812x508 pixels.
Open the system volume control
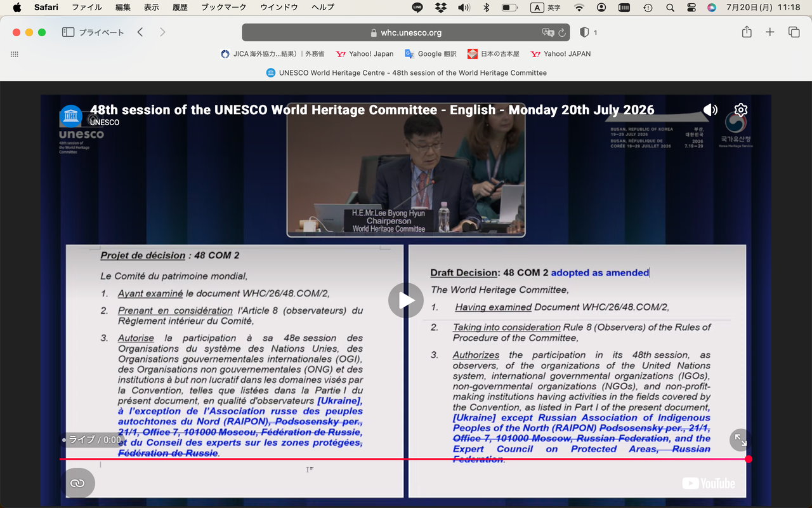point(464,8)
